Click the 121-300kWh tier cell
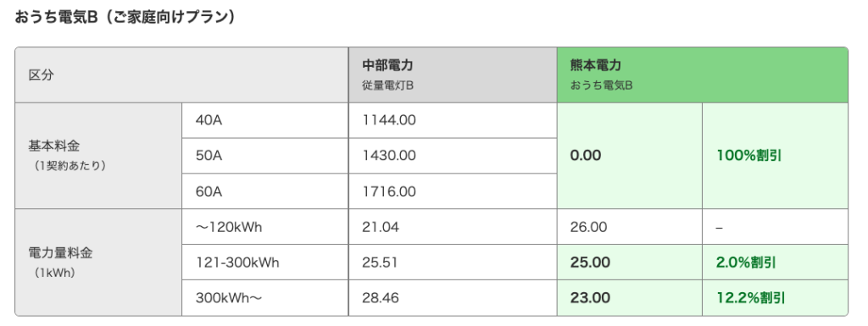 pos(264,262)
